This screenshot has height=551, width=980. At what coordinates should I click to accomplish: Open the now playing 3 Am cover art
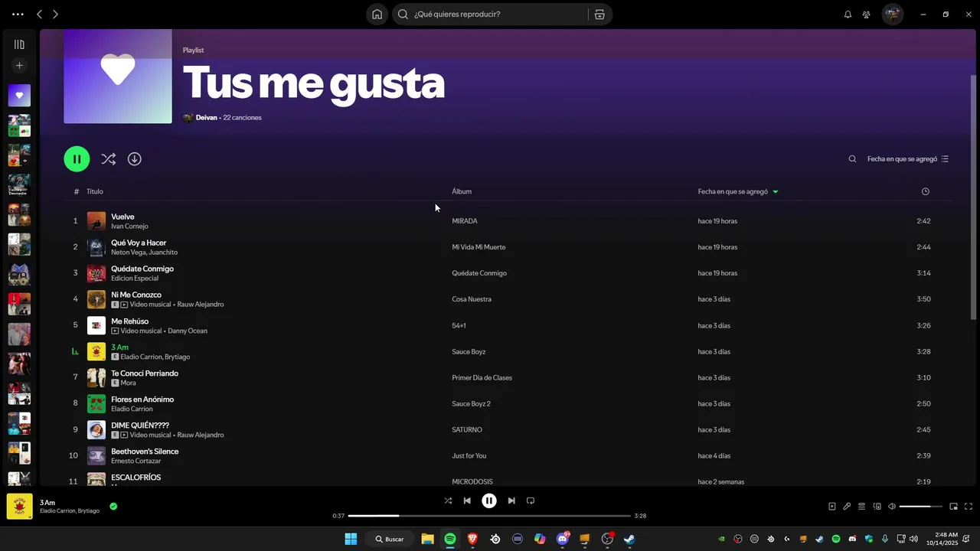point(20,507)
